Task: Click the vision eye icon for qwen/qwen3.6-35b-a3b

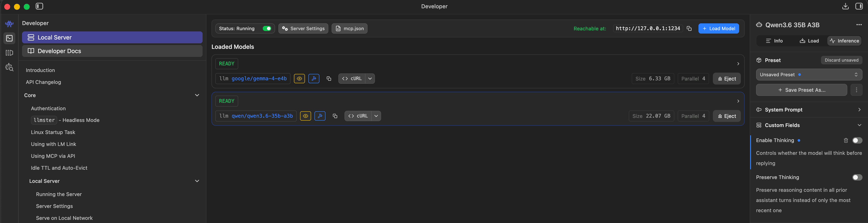Action: [305, 116]
